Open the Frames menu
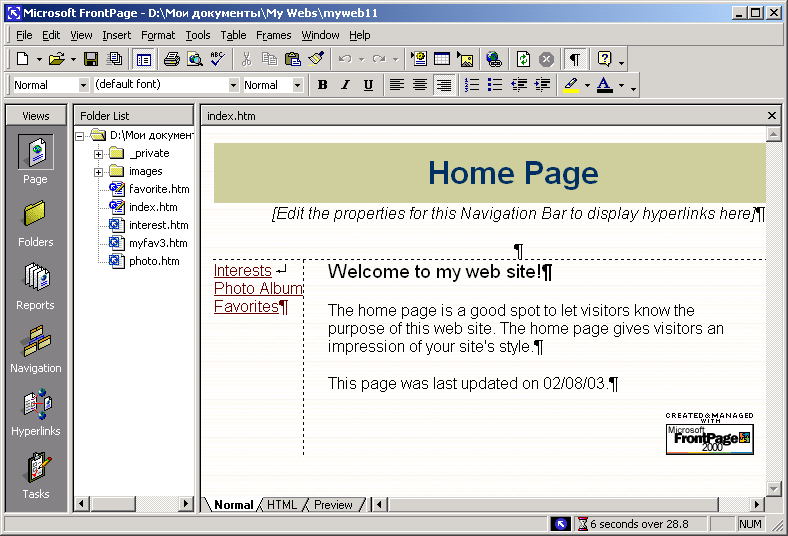788x536 pixels. click(x=273, y=35)
